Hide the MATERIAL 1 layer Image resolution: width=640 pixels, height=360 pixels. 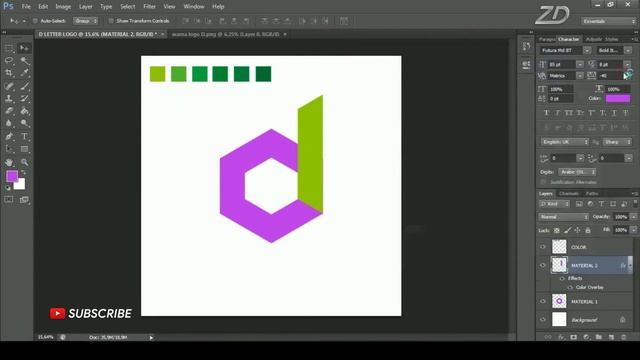(x=542, y=302)
